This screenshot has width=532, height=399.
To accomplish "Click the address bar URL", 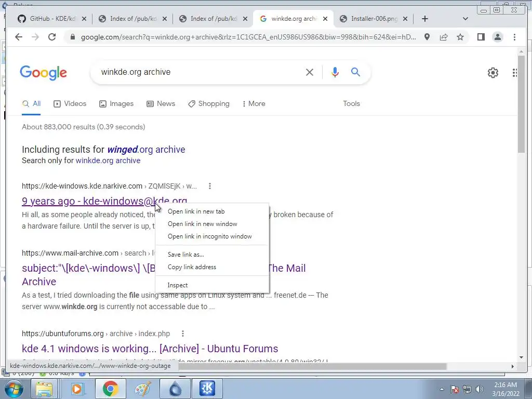I will [248, 37].
